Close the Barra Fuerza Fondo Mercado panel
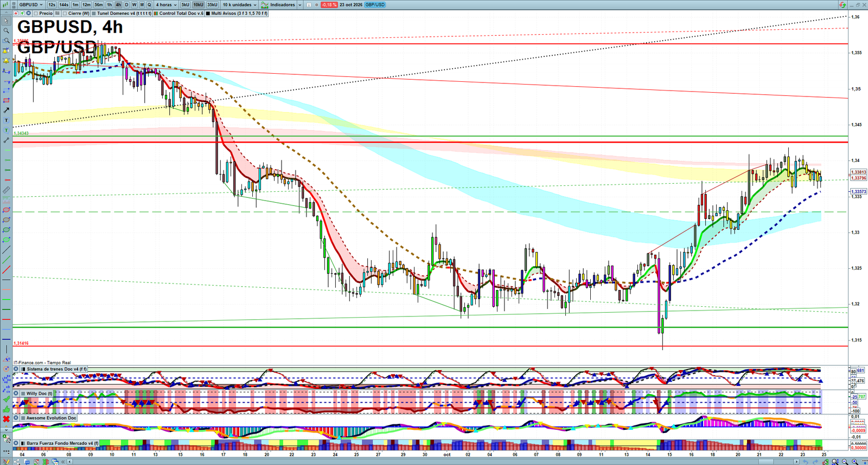Screen dimensions: 868x465 click(x=16, y=443)
